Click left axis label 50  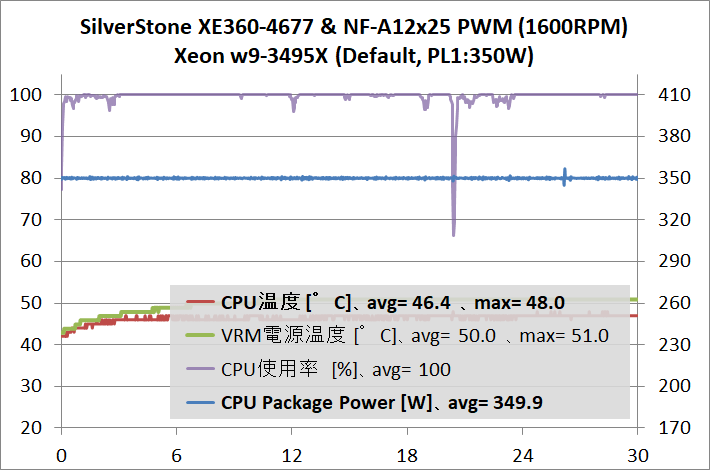[x=31, y=303]
